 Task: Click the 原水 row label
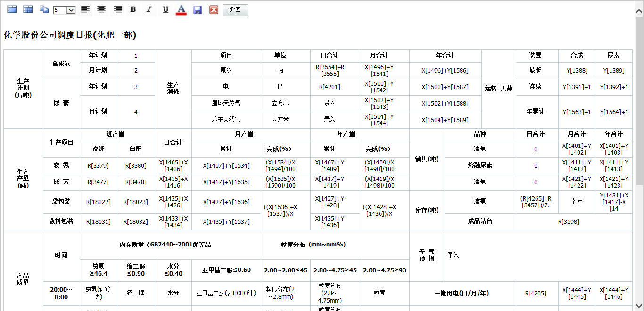[226, 70]
